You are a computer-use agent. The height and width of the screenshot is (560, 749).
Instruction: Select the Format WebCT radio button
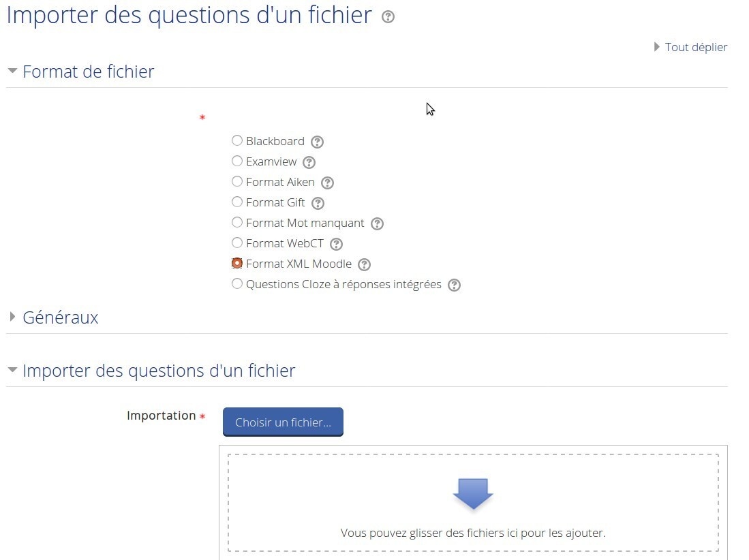237,243
